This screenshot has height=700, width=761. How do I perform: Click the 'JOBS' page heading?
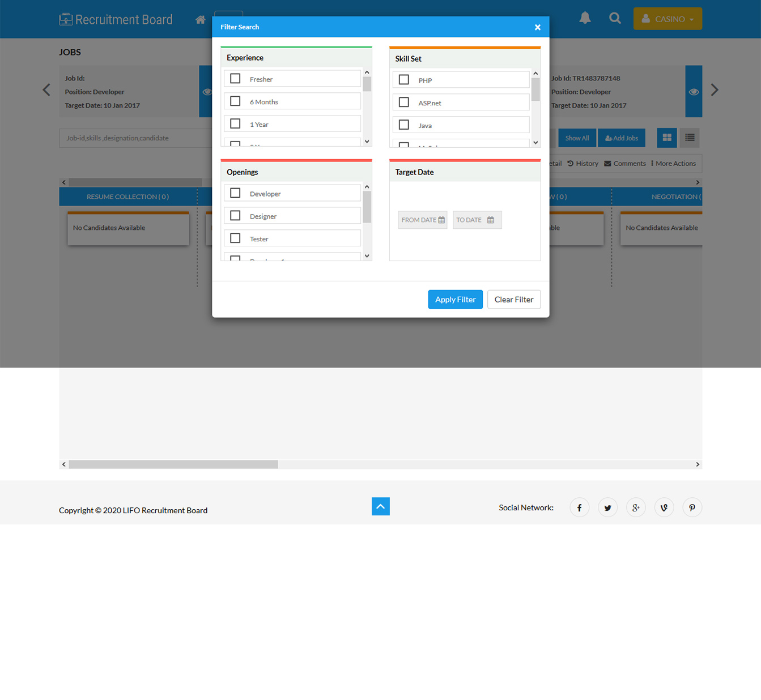(x=70, y=52)
